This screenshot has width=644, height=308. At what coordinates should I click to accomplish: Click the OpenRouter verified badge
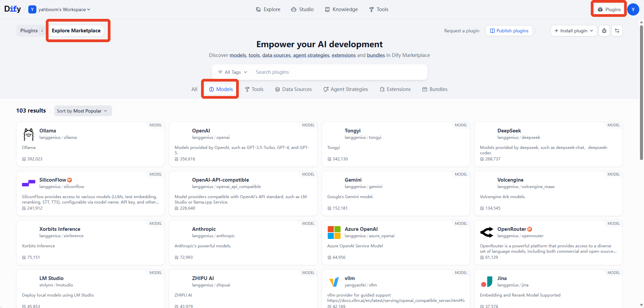click(529, 229)
